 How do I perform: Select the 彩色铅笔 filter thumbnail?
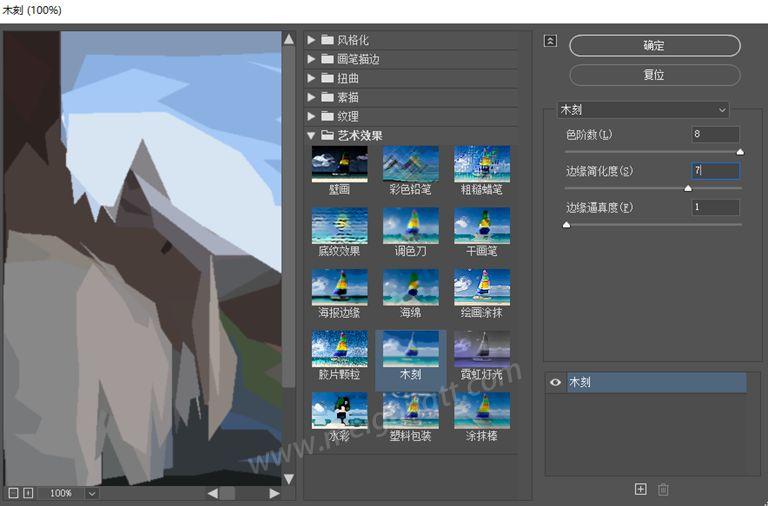[410, 164]
